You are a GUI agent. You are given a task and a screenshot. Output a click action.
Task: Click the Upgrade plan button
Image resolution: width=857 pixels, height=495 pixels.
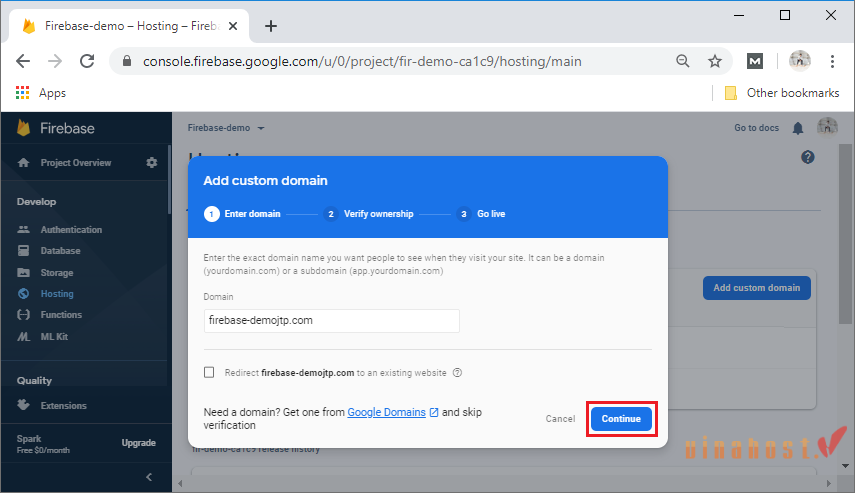point(138,443)
